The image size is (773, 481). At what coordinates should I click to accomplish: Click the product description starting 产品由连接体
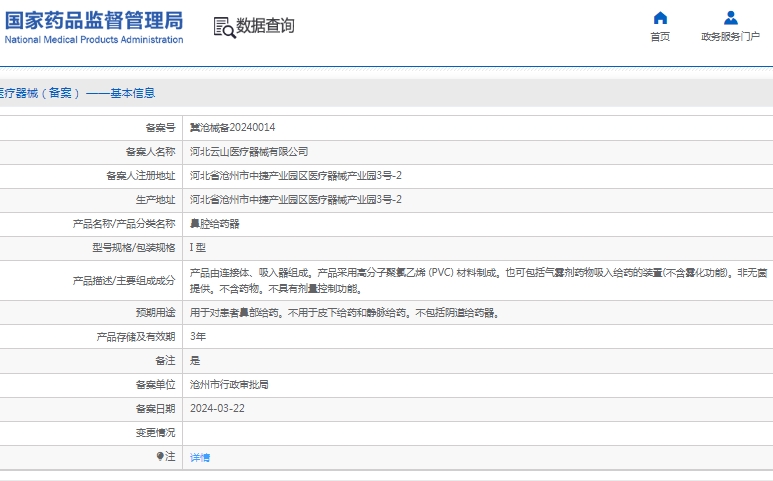coord(478,280)
